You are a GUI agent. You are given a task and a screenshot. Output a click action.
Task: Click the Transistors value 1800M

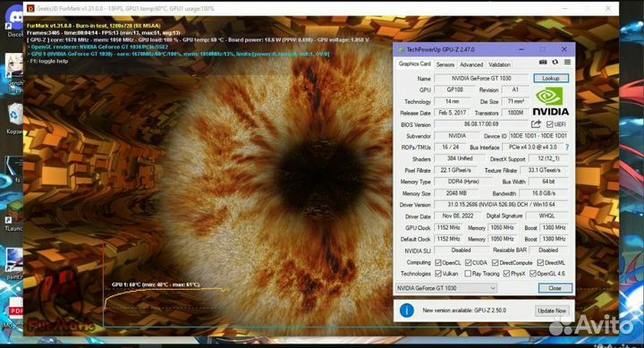coord(515,113)
